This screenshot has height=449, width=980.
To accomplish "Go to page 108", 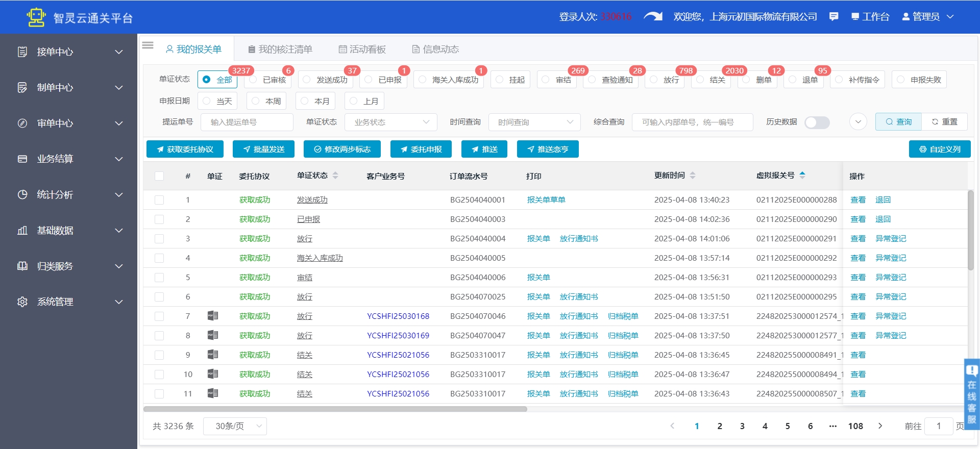I will [855, 426].
